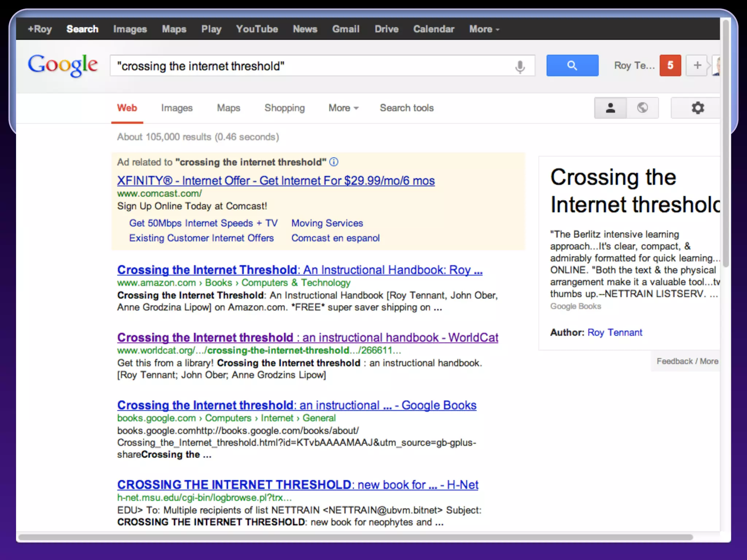Click Roy Tennant author link
The height and width of the screenshot is (560, 747).
615,332
